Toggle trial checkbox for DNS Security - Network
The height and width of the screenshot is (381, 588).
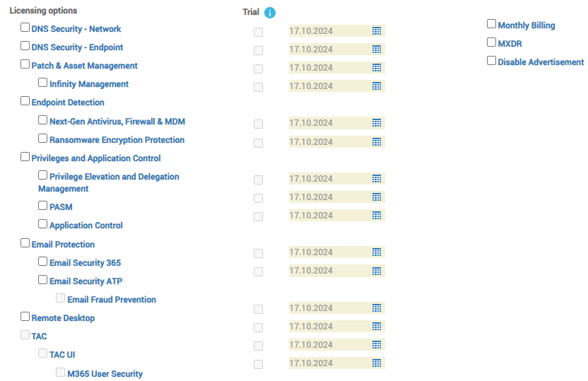(258, 33)
